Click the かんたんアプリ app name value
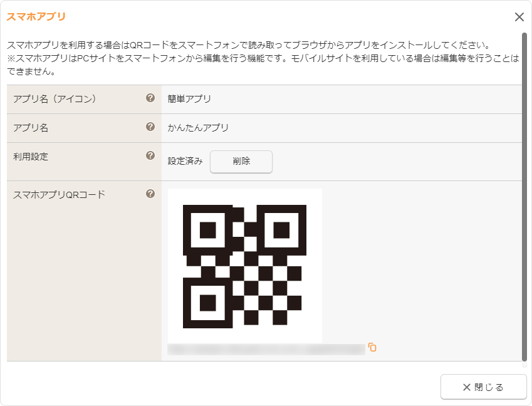Viewport: 532px width, 406px height. pyautogui.click(x=198, y=128)
